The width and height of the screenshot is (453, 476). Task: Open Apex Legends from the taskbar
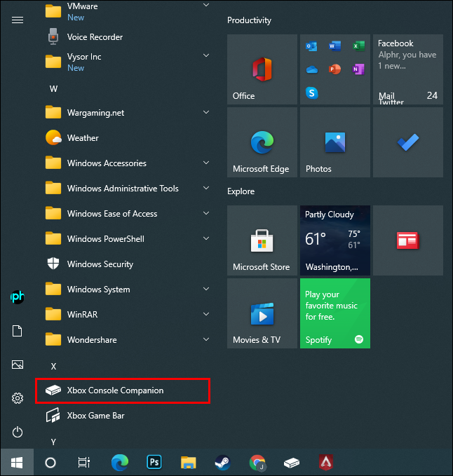point(326,463)
